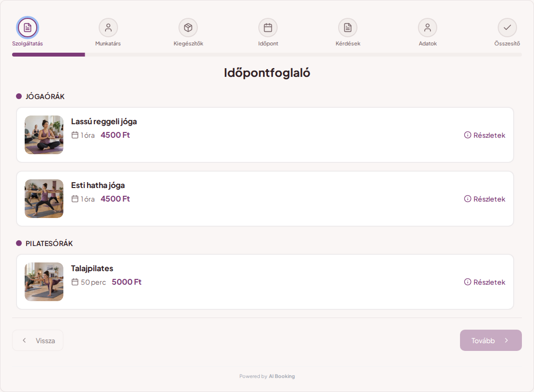The image size is (534, 392).
Task: Click the Esti hatha jóga title
Action: (98, 185)
